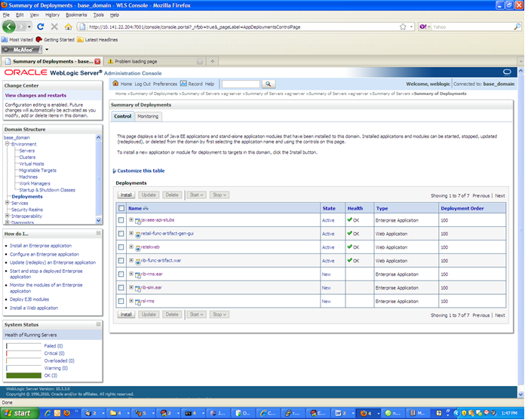Open the File menu
This screenshot has width=525, height=420.
click(x=6, y=15)
